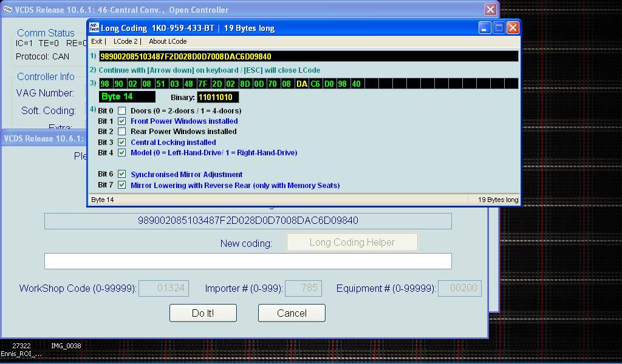Click the Binary value 11011010 field
This screenshot has height=364, width=622.
218,97
